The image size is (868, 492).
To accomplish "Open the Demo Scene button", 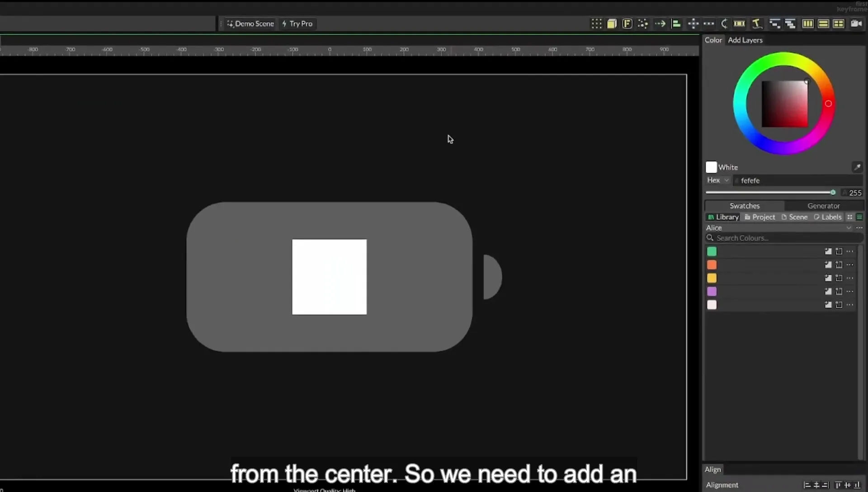I will pyautogui.click(x=250, y=24).
